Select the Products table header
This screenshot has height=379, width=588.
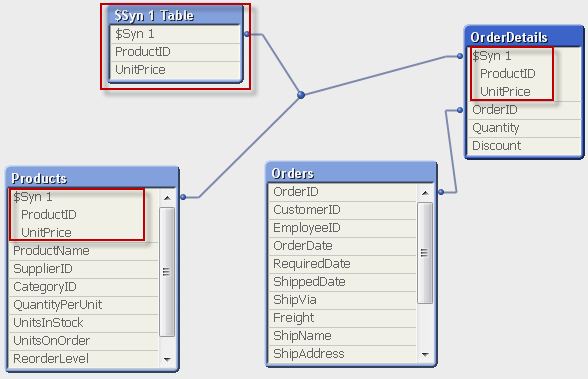tap(92, 178)
